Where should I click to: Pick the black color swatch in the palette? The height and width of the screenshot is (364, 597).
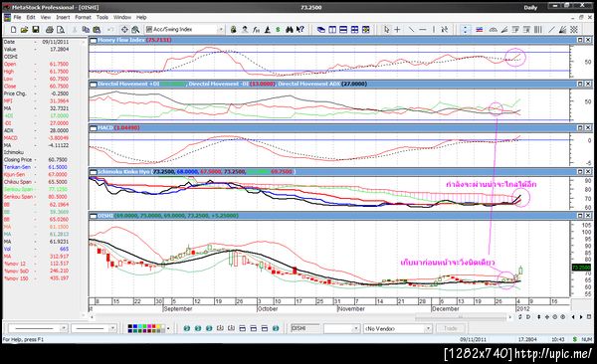tap(130, 326)
